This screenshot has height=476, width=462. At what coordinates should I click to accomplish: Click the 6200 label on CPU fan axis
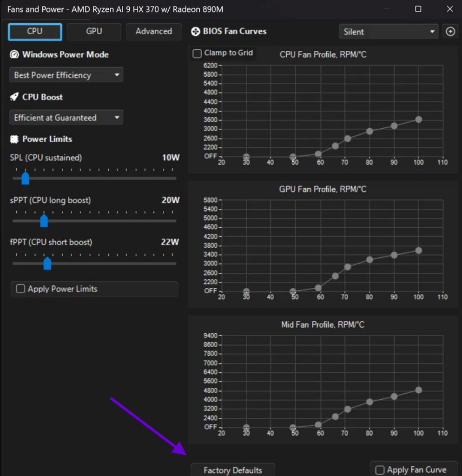click(211, 66)
